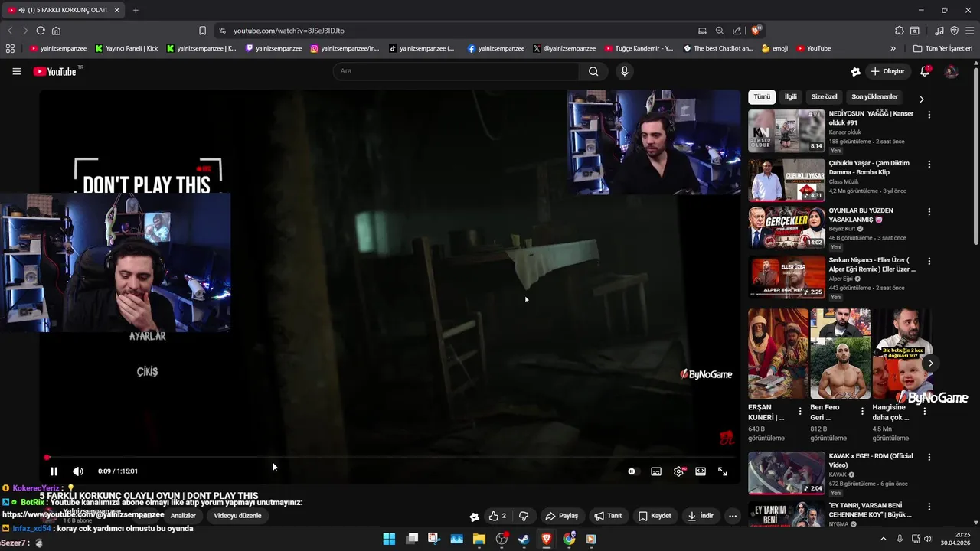Open the Windows Start button
This screenshot has width=980, height=551.
click(389, 539)
